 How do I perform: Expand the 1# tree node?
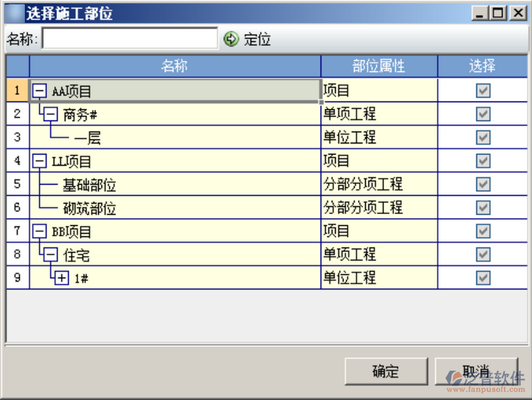(x=62, y=278)
